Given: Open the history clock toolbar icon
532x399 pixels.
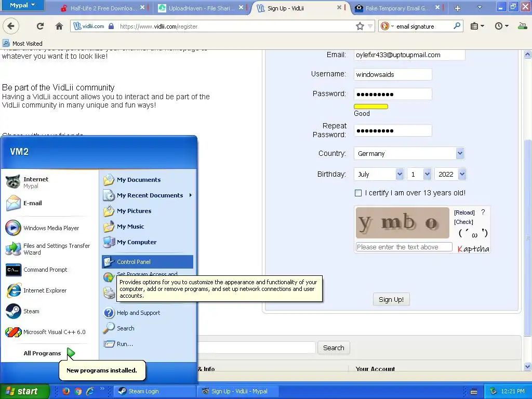Looking at the screenshot, I should click(501, 26).
